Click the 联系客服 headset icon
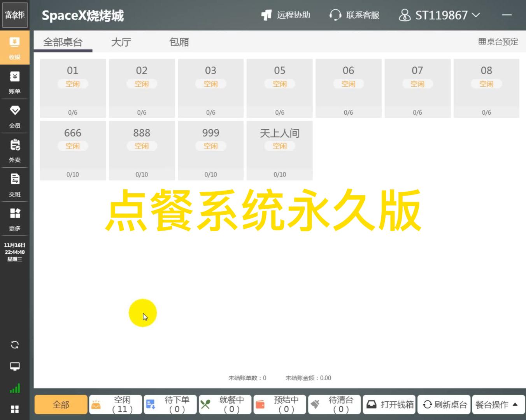Viewport: 526px width, 420px height. click(335, 15)
